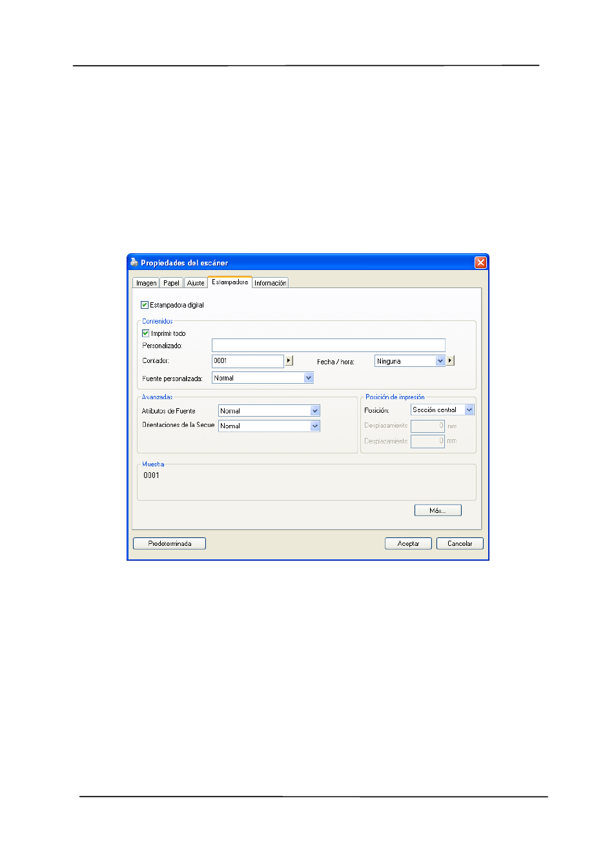Click the Personalizado text field
This screenshot has width=616, height=863.
[328, 346]
